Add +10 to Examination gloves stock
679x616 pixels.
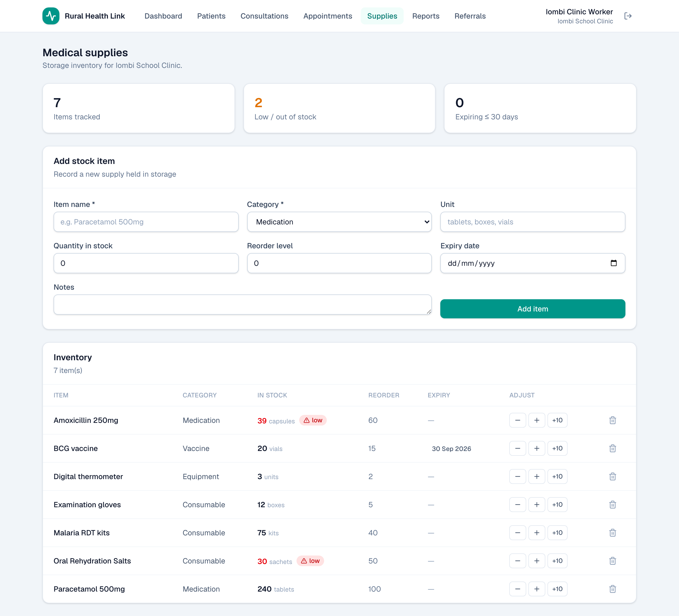tap(558, 505)
